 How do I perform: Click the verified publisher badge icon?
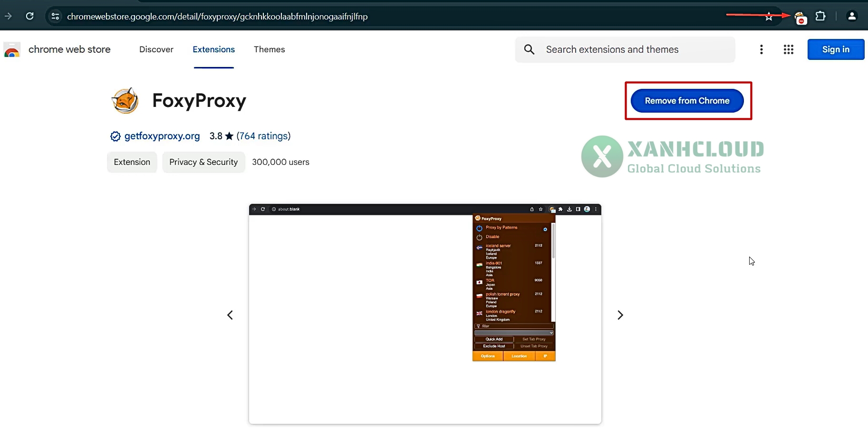point(115,136)
